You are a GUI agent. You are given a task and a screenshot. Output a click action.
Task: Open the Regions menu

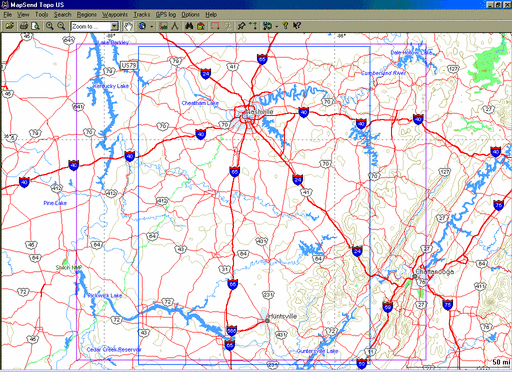click(86, 15)
